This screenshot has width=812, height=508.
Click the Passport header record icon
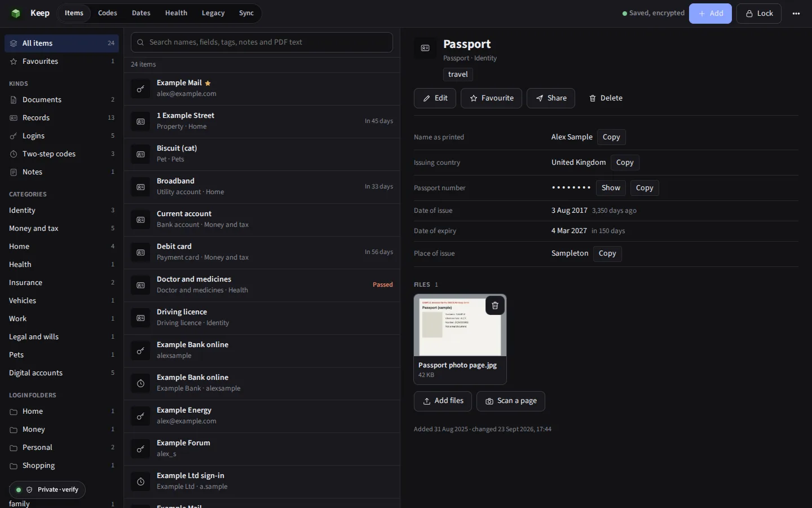pyautogui.click(x=425, y=48)
